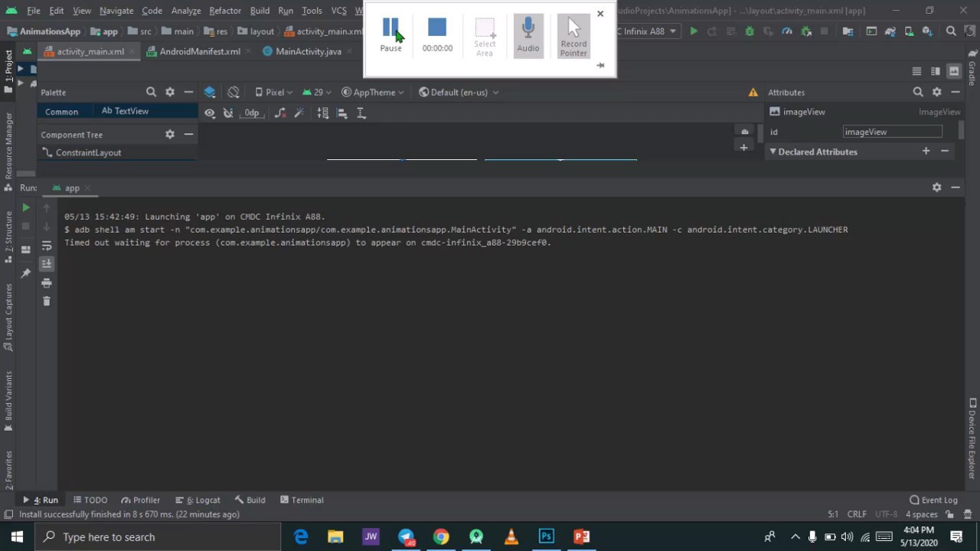Sync project with Gradle files icon
Screen dimensions: 980x551
click(892, 31)
